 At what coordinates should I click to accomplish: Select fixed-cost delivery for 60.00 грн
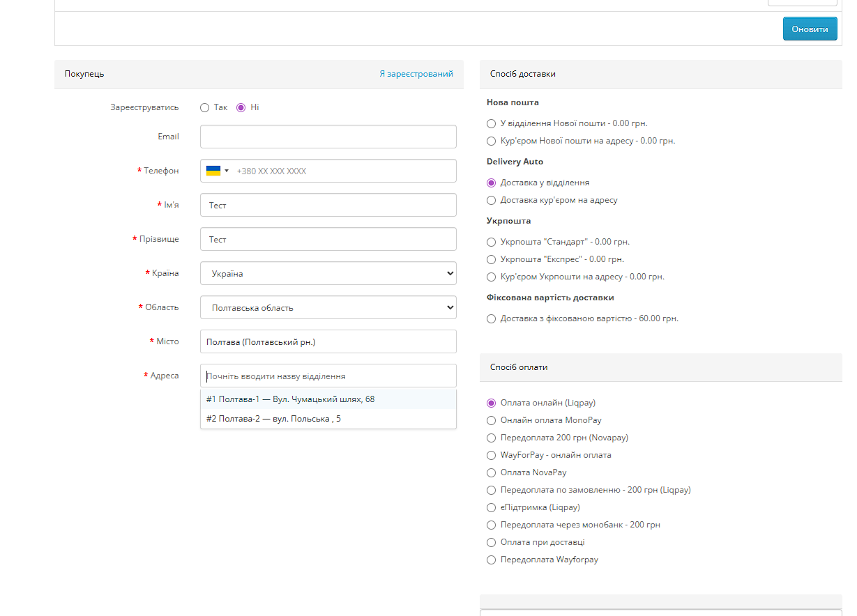pyautogui.click(x=492, y=318)
